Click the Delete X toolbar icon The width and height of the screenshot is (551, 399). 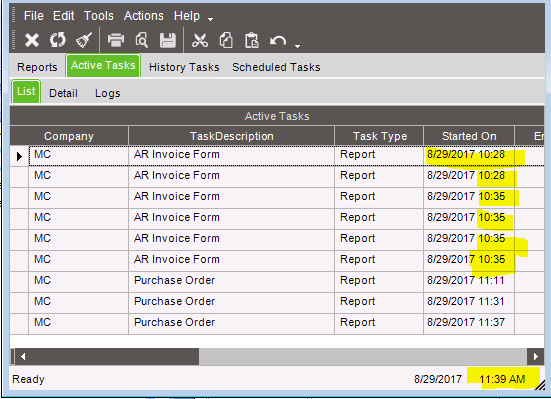click(32, 40)
